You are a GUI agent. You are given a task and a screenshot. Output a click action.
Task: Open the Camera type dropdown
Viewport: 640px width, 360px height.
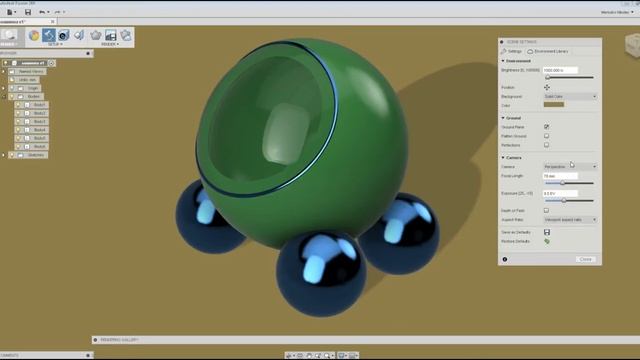pyautogui.click(x=570, y=167)
